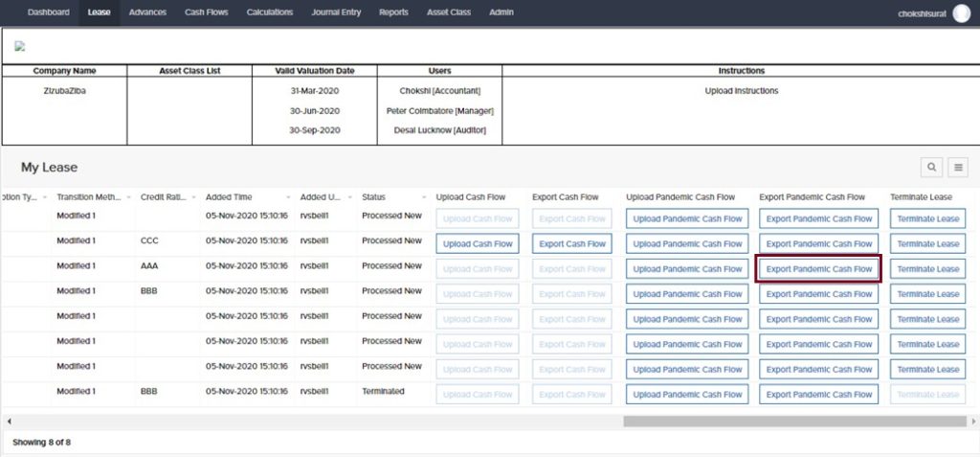The width and height of the screenshot is (980, 457).
Task: Click the highlighted Export Pandemic Cash Flow button
Action: click(819, 269)
